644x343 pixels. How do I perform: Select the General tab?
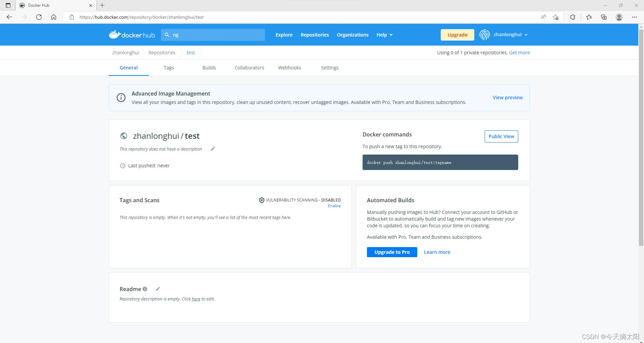[x=129, y=68]
